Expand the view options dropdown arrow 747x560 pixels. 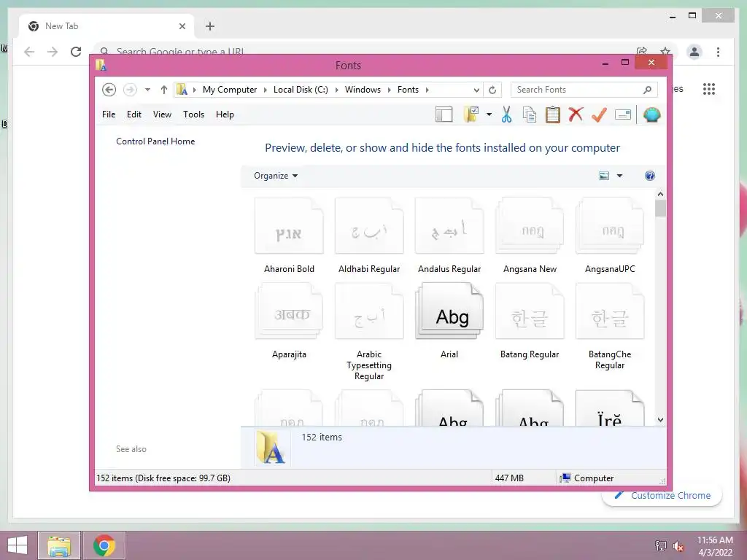619,176
